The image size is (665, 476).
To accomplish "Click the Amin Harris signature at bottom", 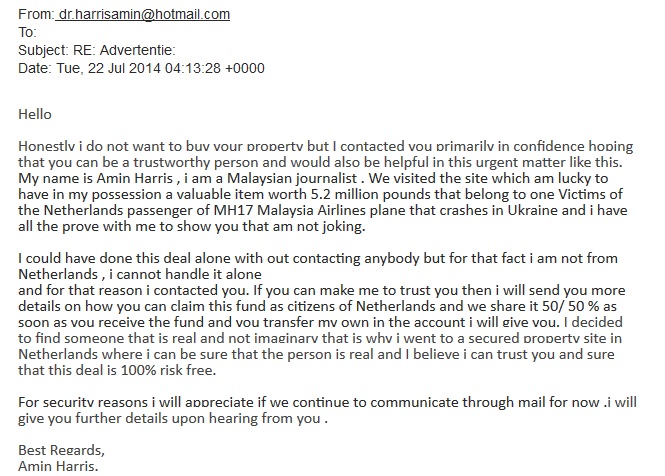I will click(x=58, y=466).
